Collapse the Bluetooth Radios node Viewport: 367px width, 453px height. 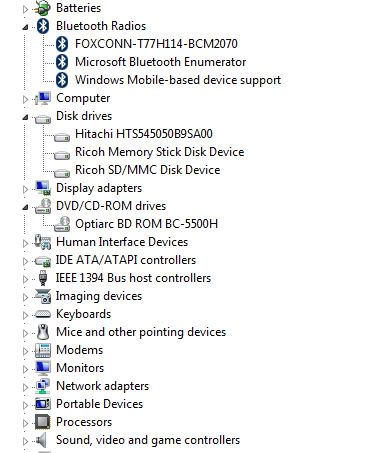pos(25,27)
